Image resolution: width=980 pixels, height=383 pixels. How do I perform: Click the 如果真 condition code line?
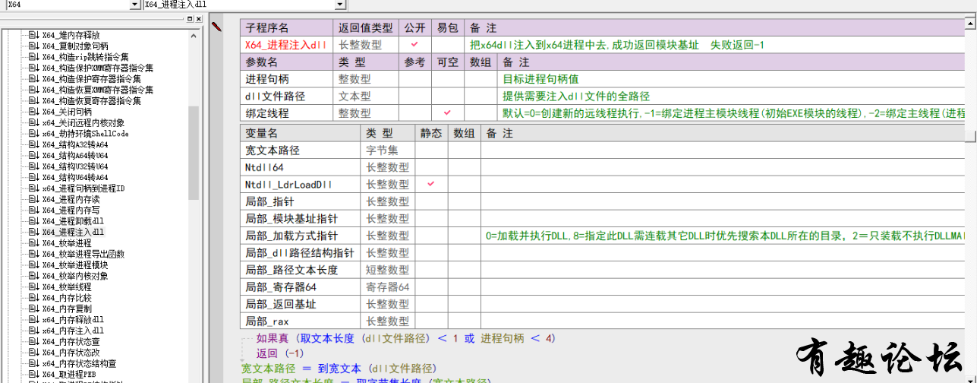pyautogui.click(x=406, y=339)
